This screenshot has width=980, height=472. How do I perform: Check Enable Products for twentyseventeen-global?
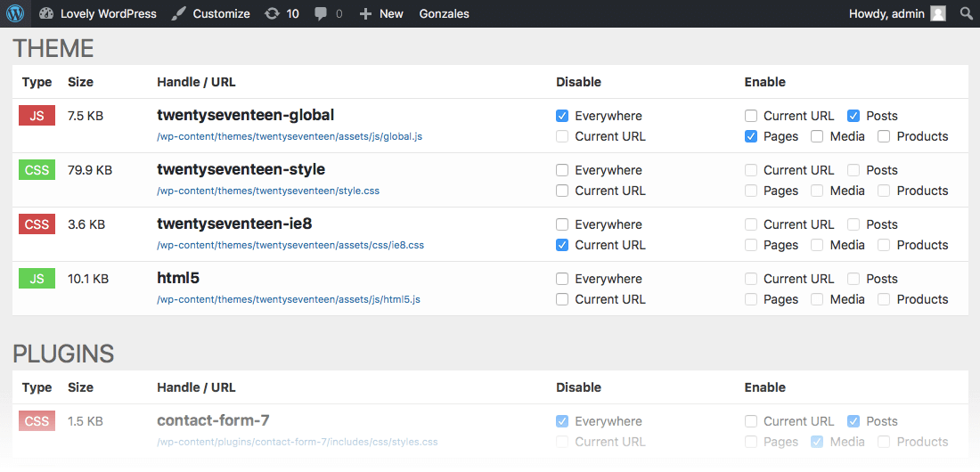(x=884, y=136)
